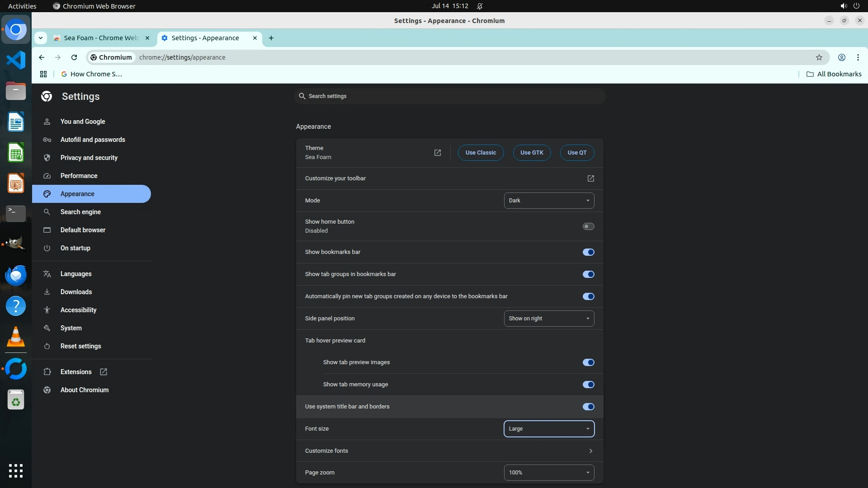This screenshot has height=488, width=868.
Task: Click Customize your toolbar open icon
Action: (590, 178)
